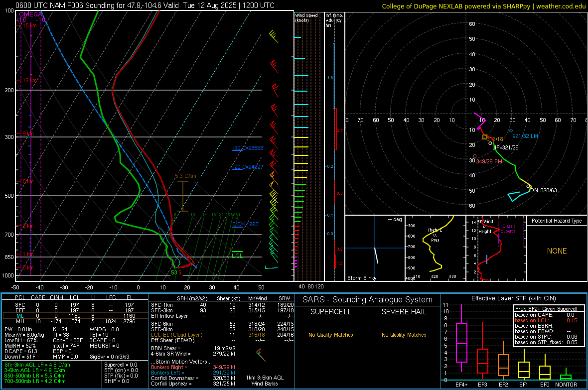
Task: Click the 0 C=11963' freezing level label
Action: pyautogui.click(x=246, y=224)
